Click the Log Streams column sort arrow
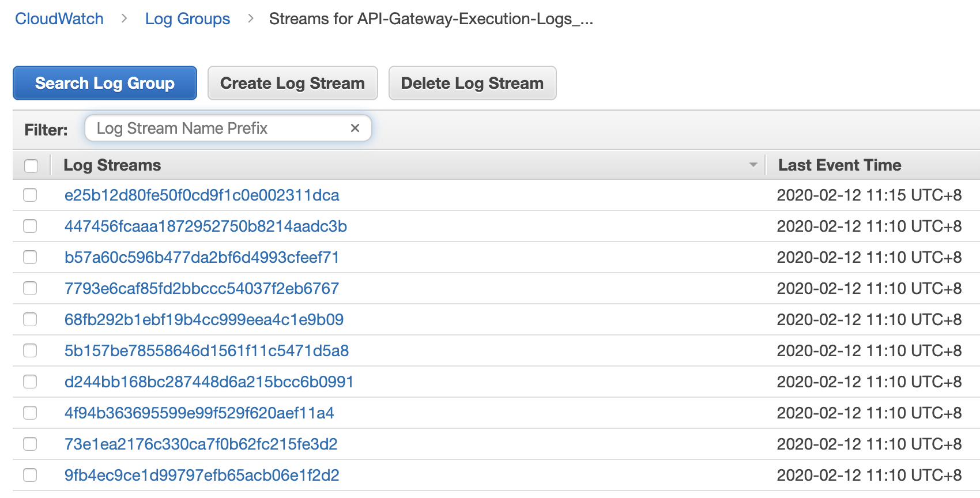980x498 pixels. pos(753,165)
